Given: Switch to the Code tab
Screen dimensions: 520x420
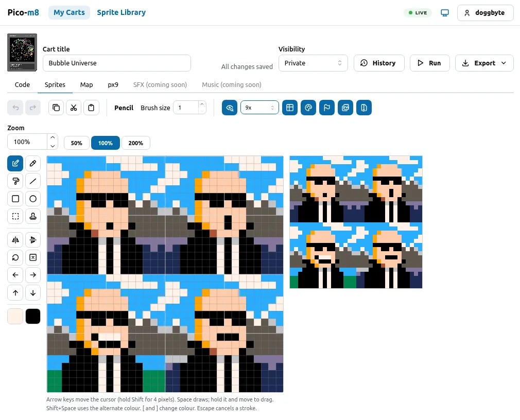Looking at the screenshot, I should (x=22, y=84).
